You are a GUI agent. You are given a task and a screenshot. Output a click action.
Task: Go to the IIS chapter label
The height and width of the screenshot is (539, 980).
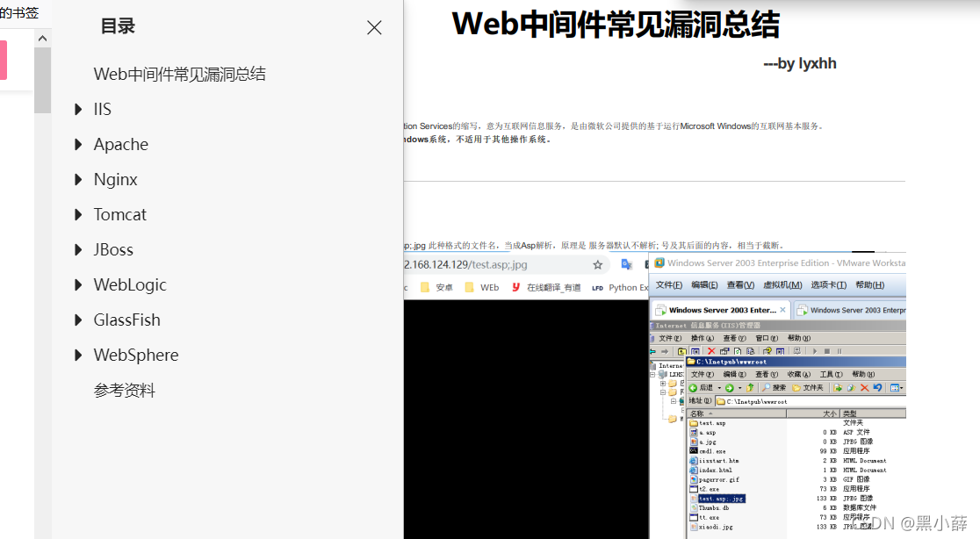click(103, 110)
